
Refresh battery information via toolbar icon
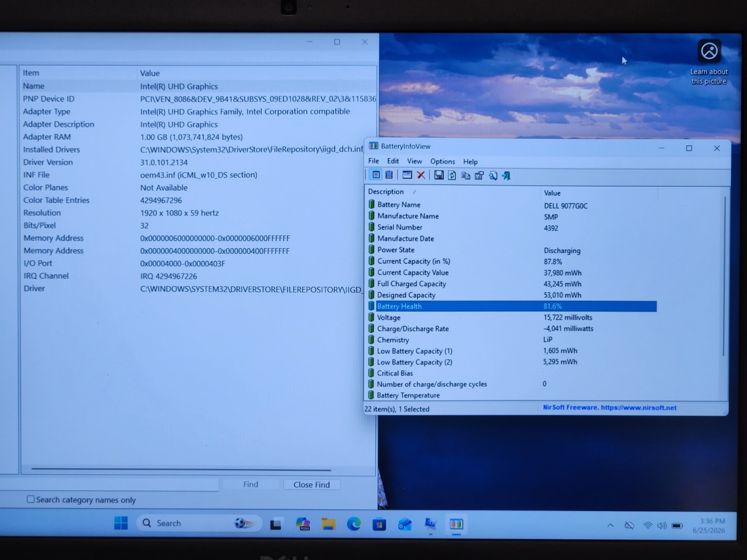pyautogui.click(x=452, y=175)
